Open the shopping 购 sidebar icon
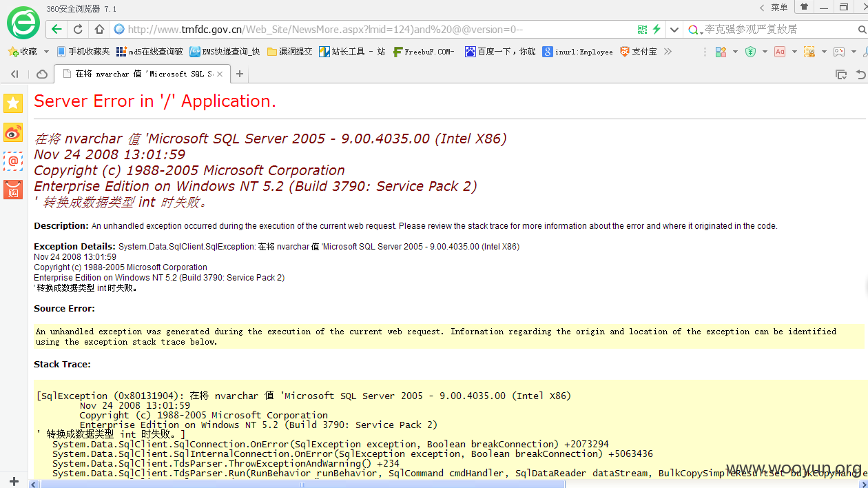 click(x=13, y=190)
